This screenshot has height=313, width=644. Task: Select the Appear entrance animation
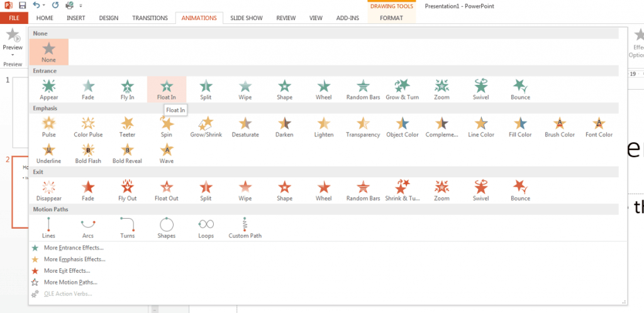[x=49, y=89]
